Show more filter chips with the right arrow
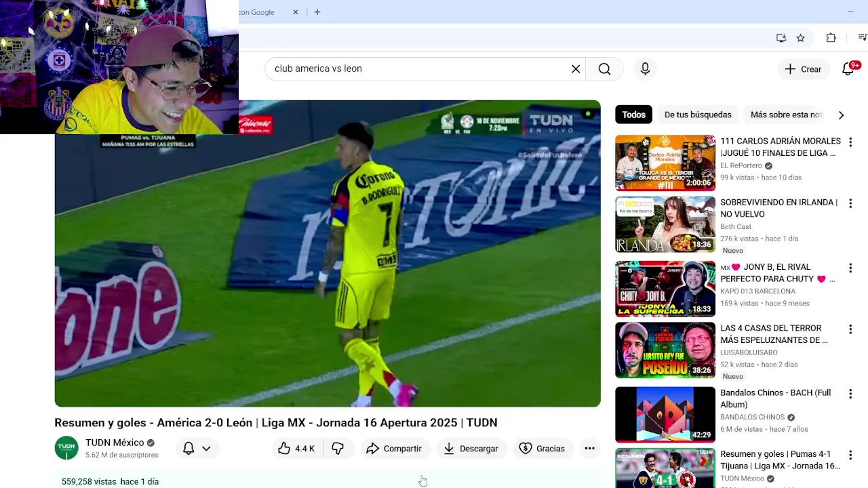The height and width of the screenshot is (488, 868). tap(841, 115)
